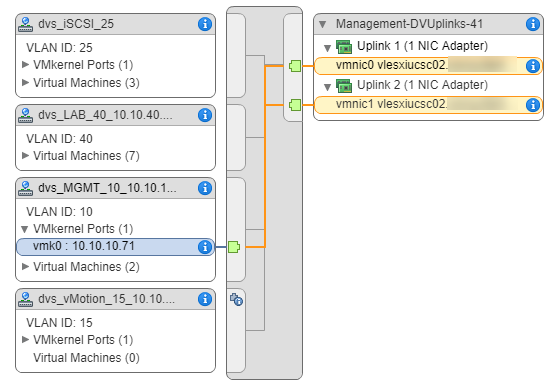Open info icon for vmk0 10.10.10.71
553x387 pixels.
pyautogui.click(x=205, y=247)
